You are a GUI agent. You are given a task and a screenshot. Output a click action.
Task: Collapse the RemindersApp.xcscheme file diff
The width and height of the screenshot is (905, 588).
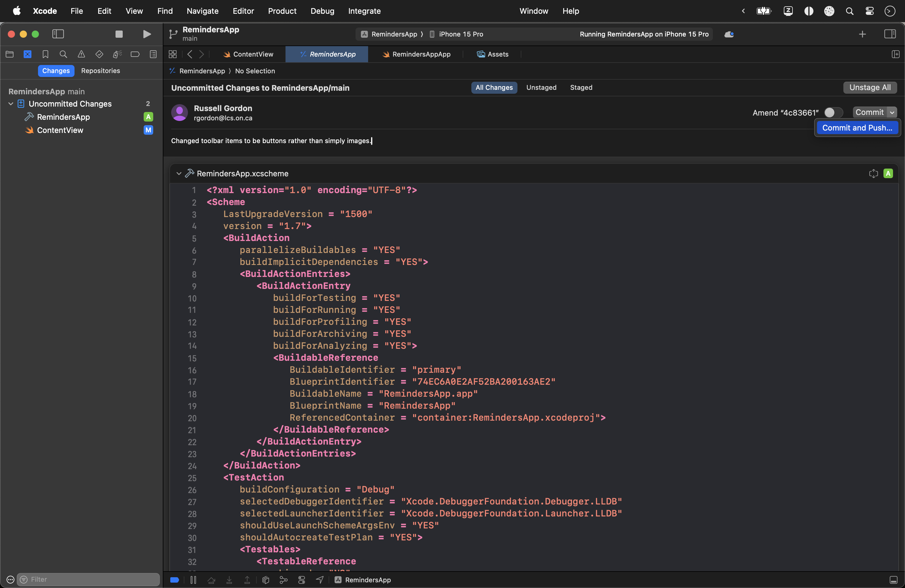[179, 173]
